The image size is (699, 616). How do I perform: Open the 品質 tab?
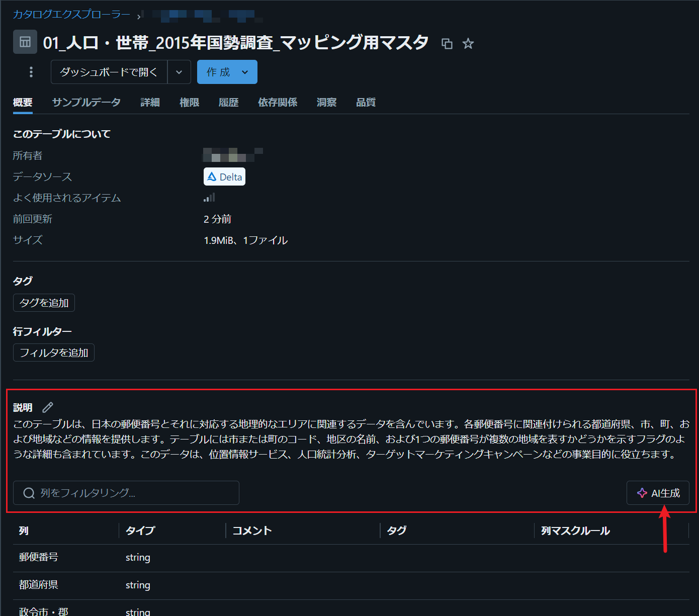(366, 102)
